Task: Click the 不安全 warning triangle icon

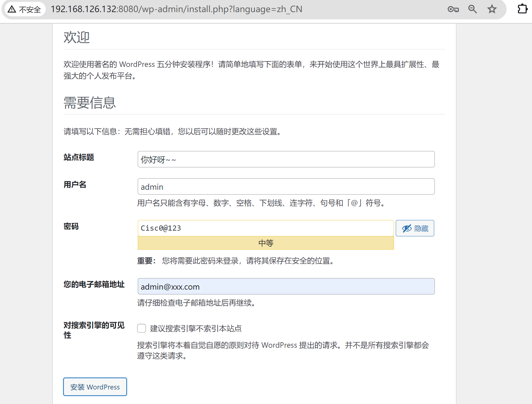Action: click(x=12, y=9)
